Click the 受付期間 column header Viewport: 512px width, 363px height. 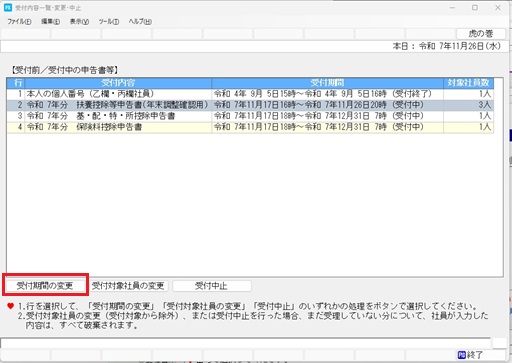[x=327, y=83]
